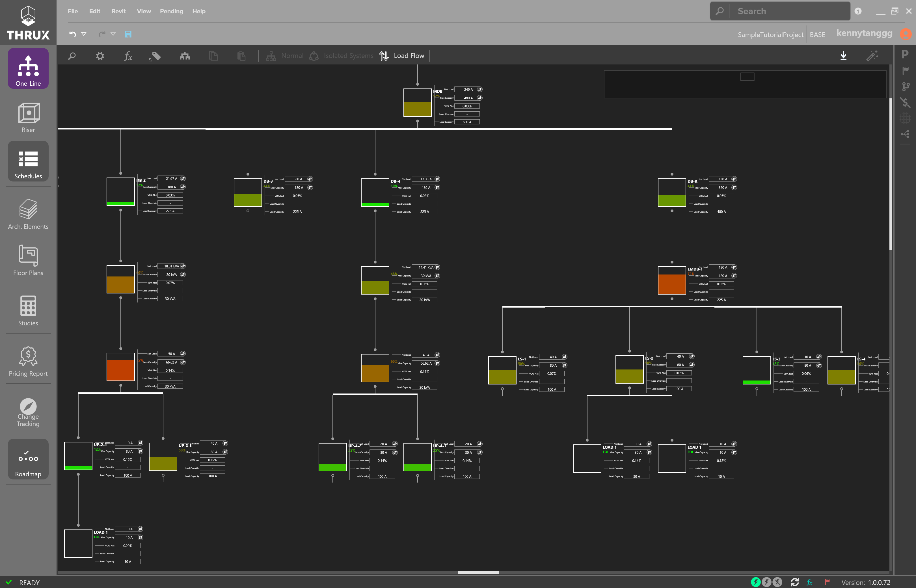916x588 pixels.
Task: Open settings gear in diagram toolbar
Action: click(100, 56)
